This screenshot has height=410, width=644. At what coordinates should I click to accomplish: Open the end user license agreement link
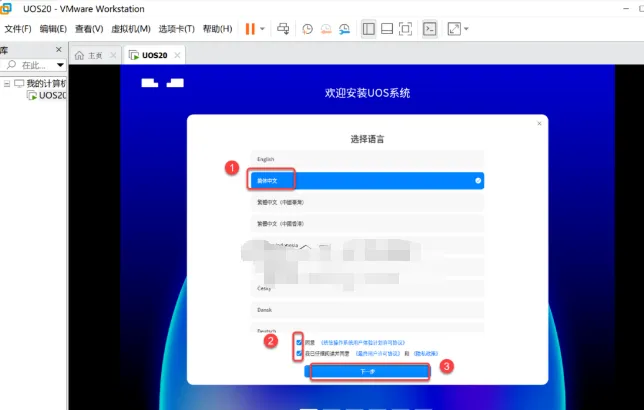[x=377, y=353]
